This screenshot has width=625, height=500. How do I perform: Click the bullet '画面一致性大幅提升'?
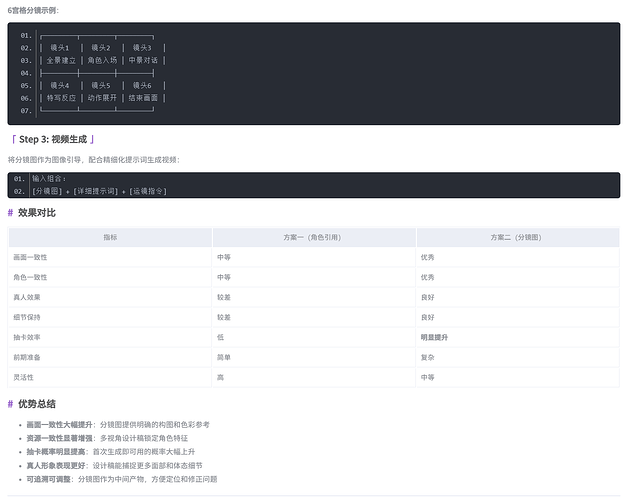pos(59,425)
